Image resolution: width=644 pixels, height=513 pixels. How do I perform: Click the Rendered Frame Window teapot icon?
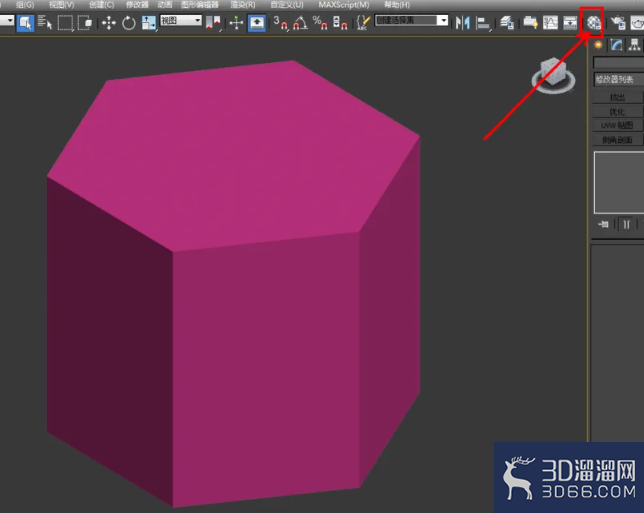tap(637, 23)
